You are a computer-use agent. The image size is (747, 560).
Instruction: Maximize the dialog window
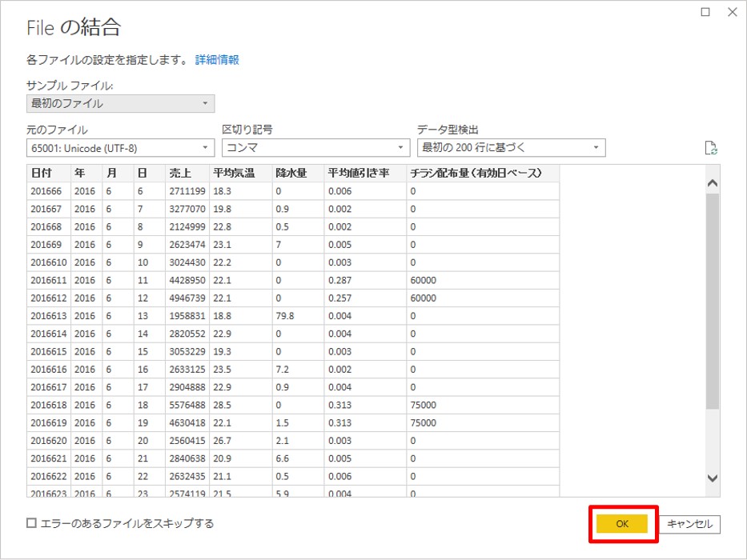pyautogui.click(x=705, y=12)
